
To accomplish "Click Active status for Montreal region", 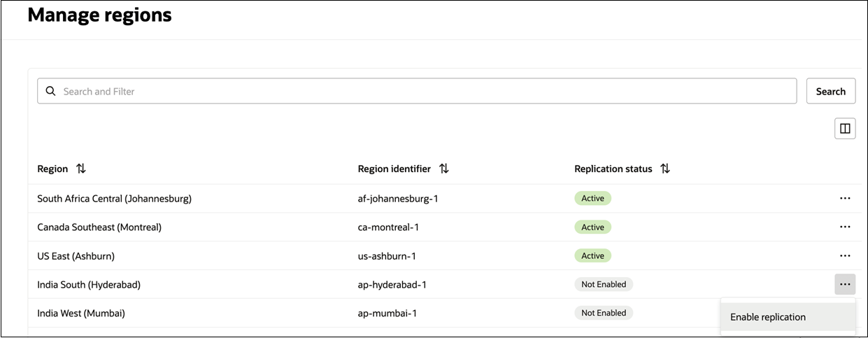I will click(x=592, y=227).
